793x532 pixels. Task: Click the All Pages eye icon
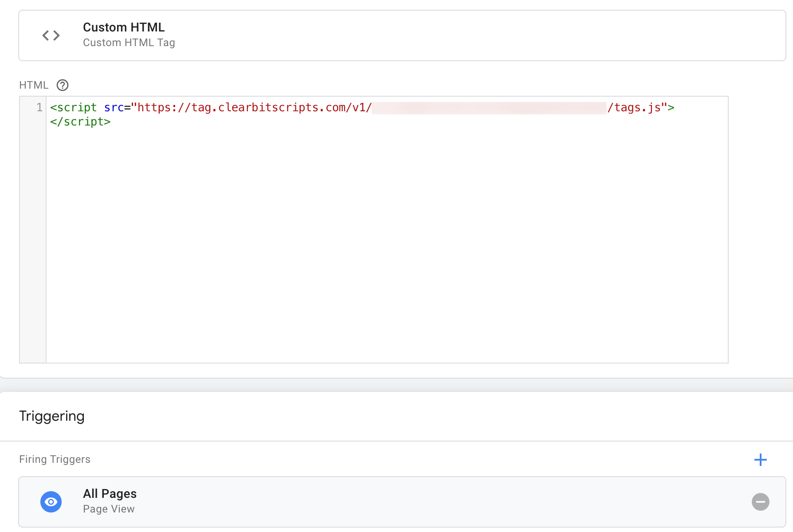click(x=51, y=502)
